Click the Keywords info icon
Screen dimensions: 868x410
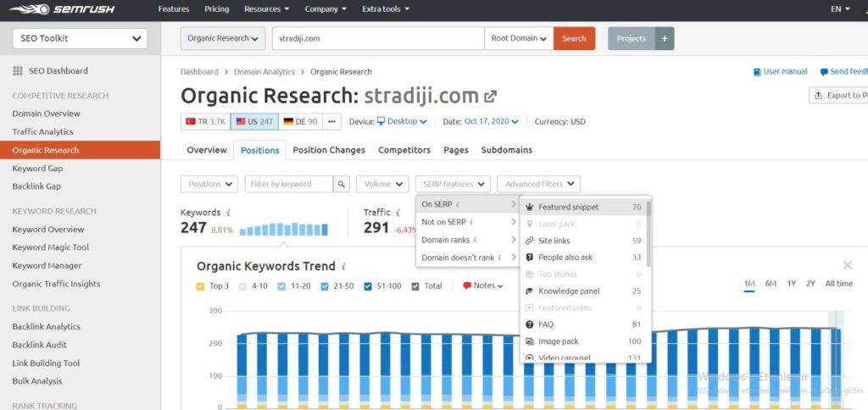pos(228,213)
